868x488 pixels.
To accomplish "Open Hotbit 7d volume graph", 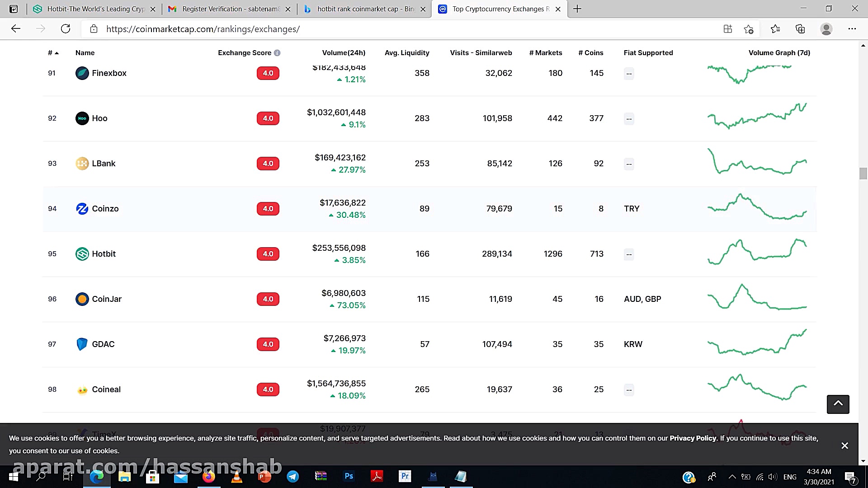I will pyautogui.click(x=757, y=252).
